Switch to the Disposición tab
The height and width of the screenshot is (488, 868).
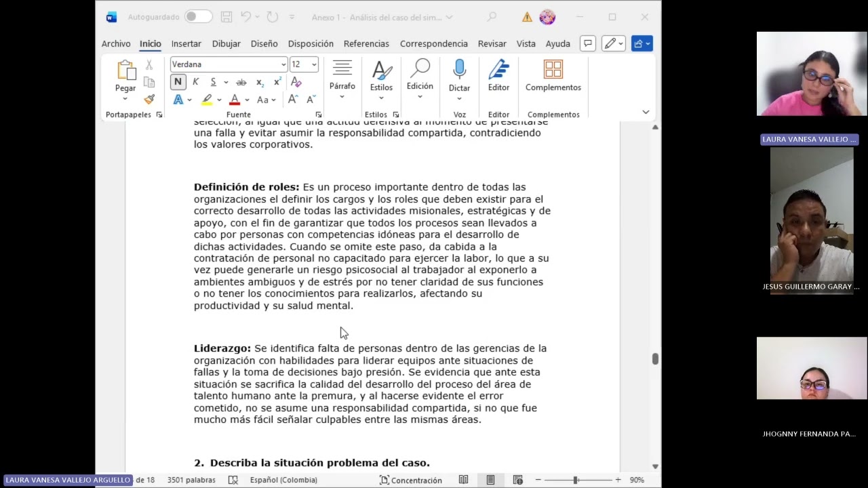[x=311, y=43]
